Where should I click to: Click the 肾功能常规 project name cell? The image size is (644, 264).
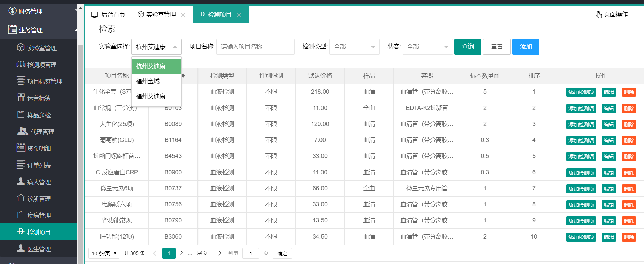pos(117,220)
